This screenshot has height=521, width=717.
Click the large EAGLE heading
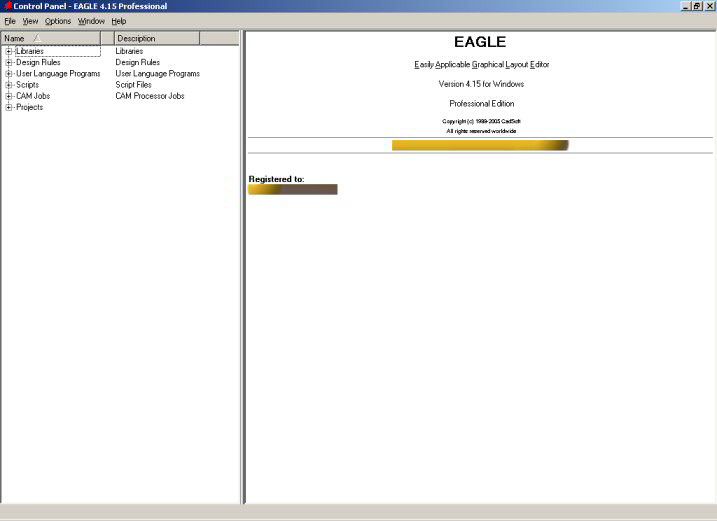480,42
